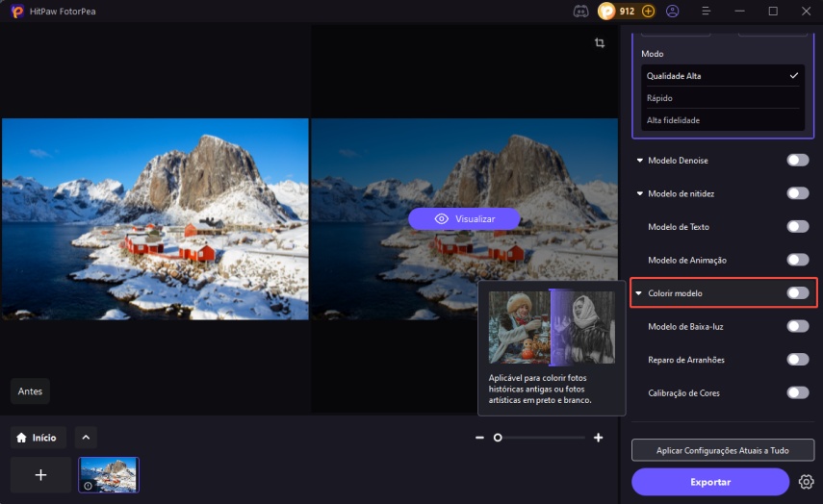Screen dimensions: 823x504
Task: Select the snowy mountain thumbnail
Action: tap(109, 474)
